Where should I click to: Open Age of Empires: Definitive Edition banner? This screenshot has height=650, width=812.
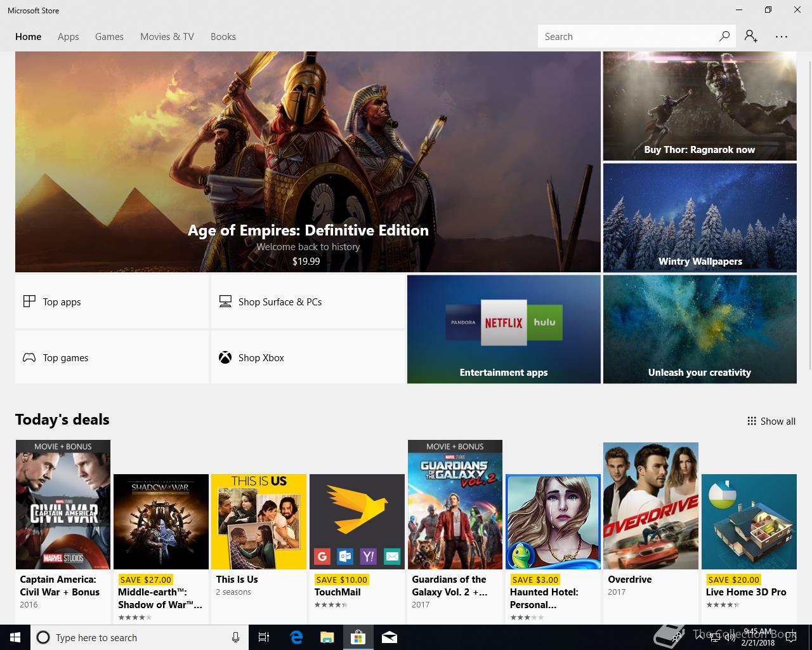coord(308,162)
